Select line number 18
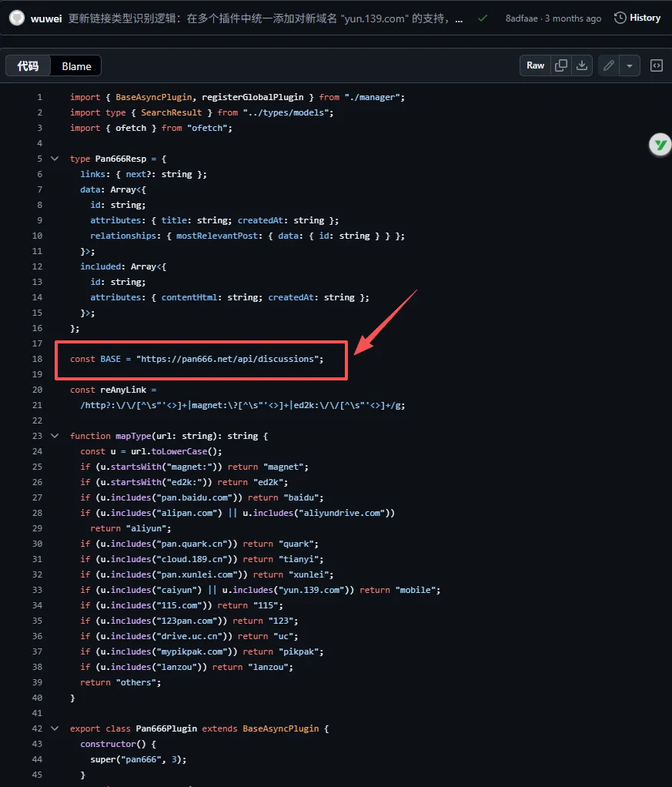This screenshot has height=787, width=672. click(37, 359)
